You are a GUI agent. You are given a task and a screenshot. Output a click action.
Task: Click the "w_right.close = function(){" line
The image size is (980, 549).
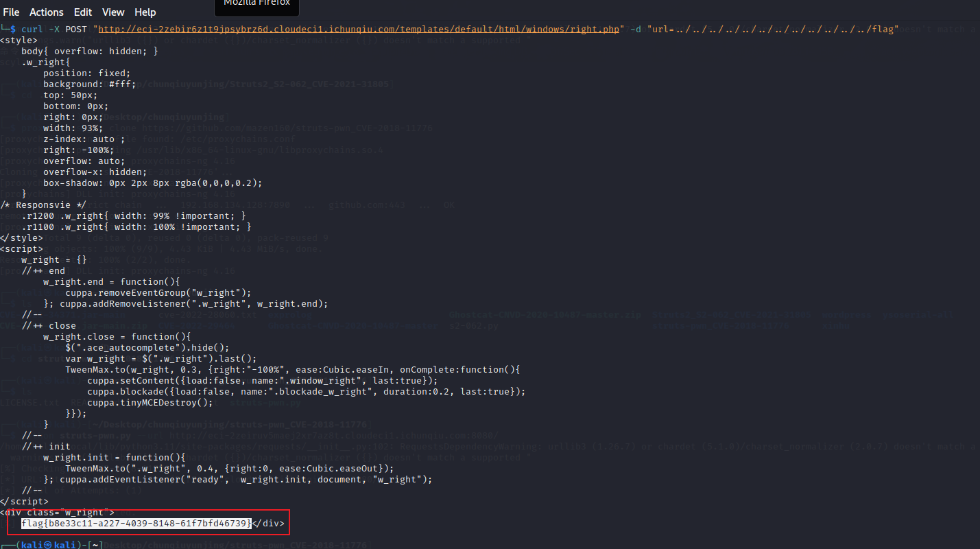click(x=117, y=337)
